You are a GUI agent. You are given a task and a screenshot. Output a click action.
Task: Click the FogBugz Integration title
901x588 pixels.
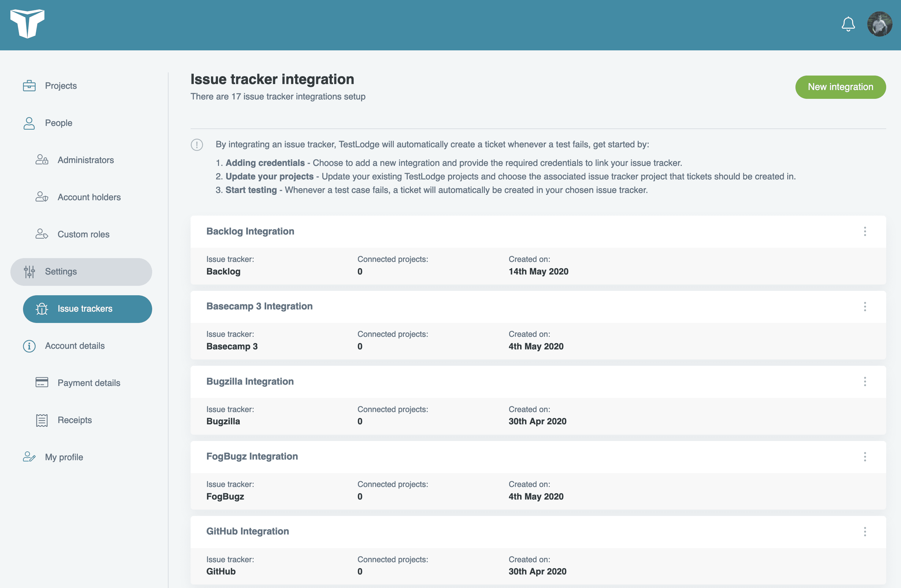pos(252,456)
